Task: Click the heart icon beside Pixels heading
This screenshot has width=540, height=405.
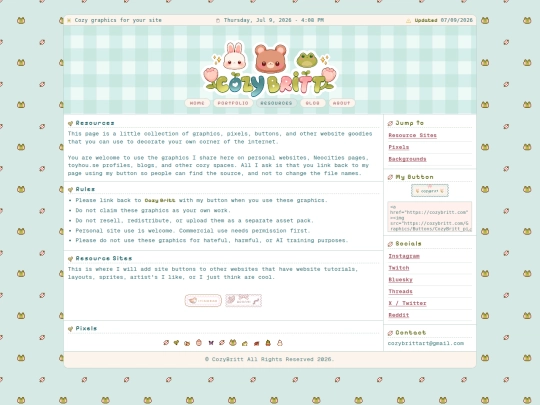Action: pyautogui.click(x=70, y=329)
